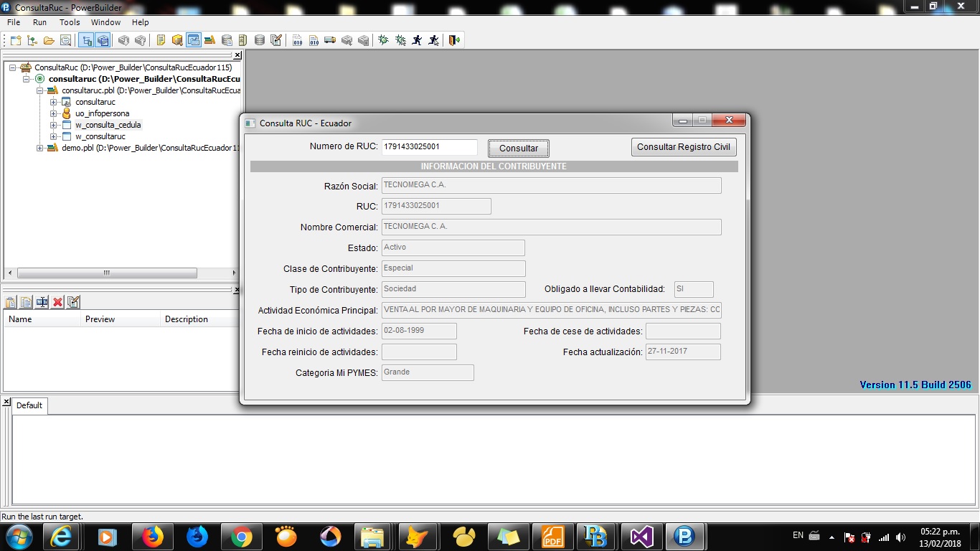The width and height of the screenshot is (980, 551).
Task: Click the Copy icon in Clip panel
Action: [27, 302]
